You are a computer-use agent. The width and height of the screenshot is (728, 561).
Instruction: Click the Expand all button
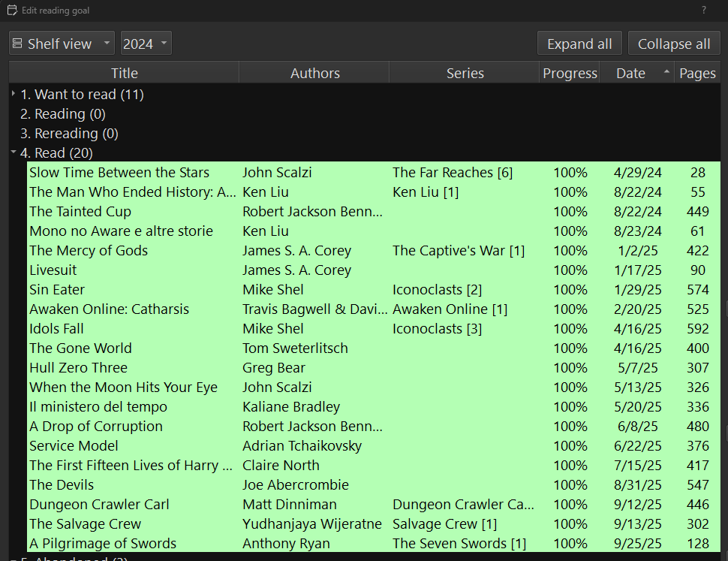579,44
